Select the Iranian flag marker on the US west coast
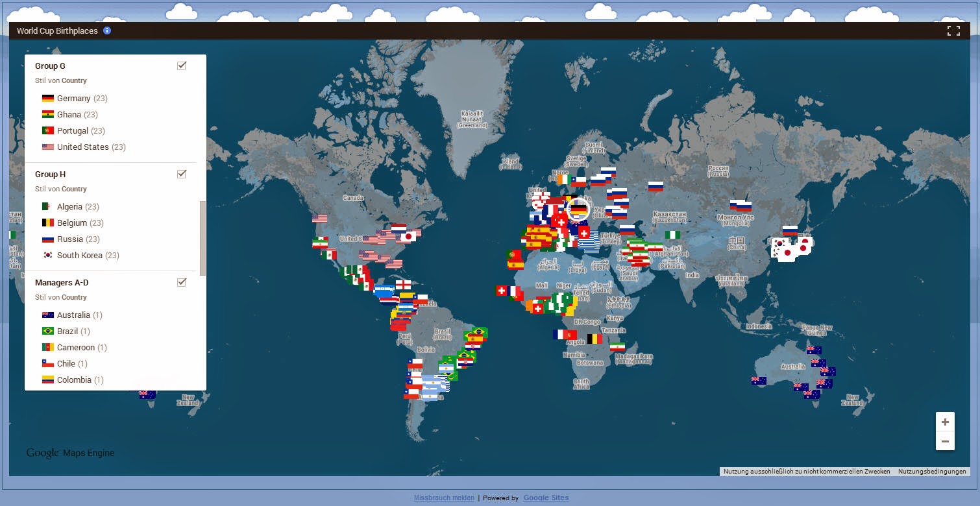This screenshot has width=980, height=506. coord(319,243)
